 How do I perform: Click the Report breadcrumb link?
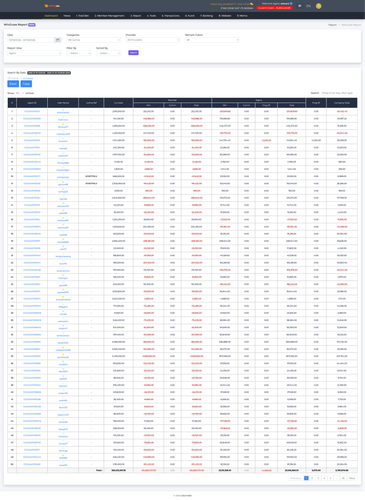tap(332, 25)
